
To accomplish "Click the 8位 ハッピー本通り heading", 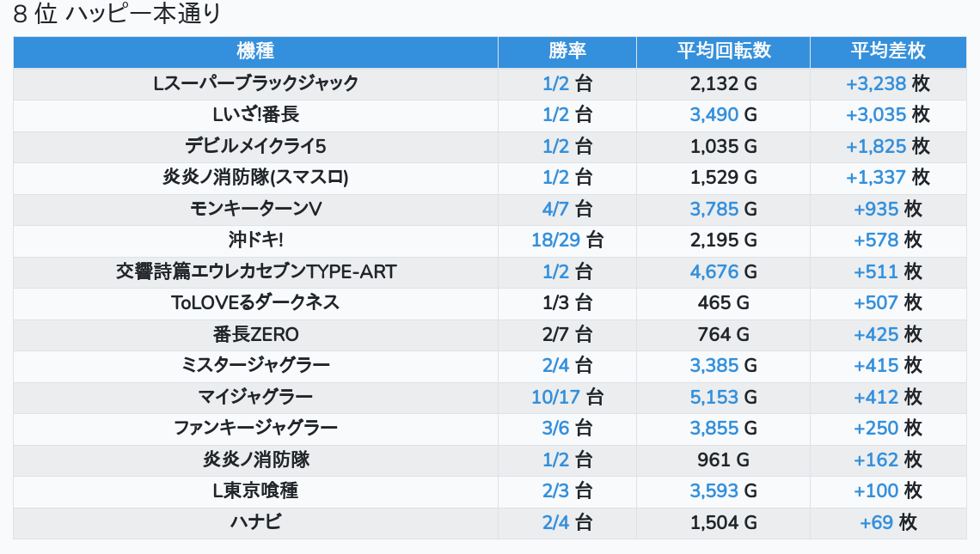I will click(x=118, y=15).
